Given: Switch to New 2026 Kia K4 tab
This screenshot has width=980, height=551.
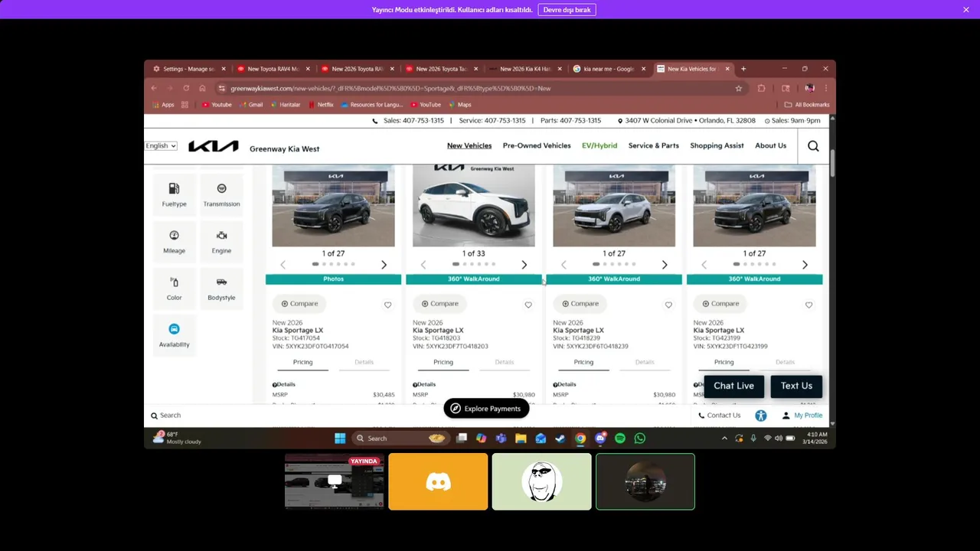Looking at the screenshot, I should tap(524, 69).
